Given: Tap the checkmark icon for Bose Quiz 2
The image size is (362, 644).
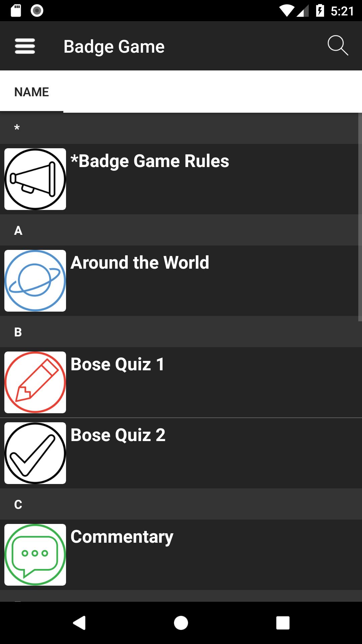Looking at the screenshot, I should click(35, 453).
